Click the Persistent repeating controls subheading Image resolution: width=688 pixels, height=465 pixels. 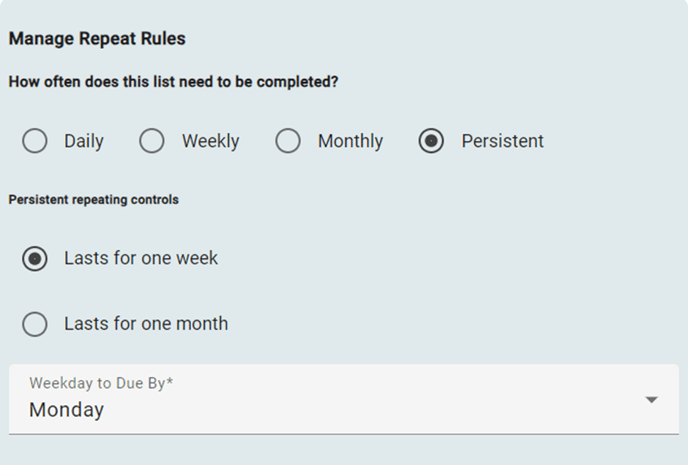93,200
